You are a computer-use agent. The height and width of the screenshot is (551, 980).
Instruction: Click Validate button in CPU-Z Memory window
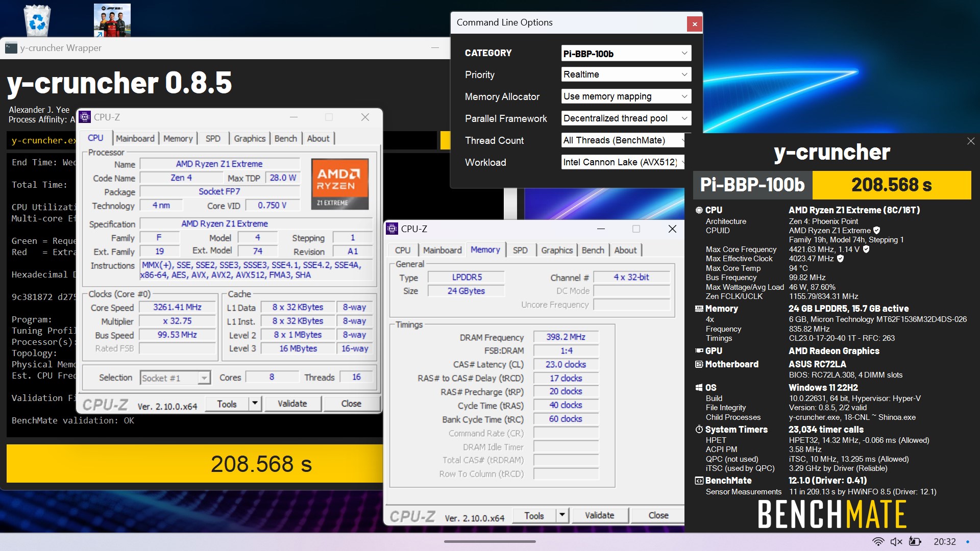pyautogui.click(x=599, y=515)
